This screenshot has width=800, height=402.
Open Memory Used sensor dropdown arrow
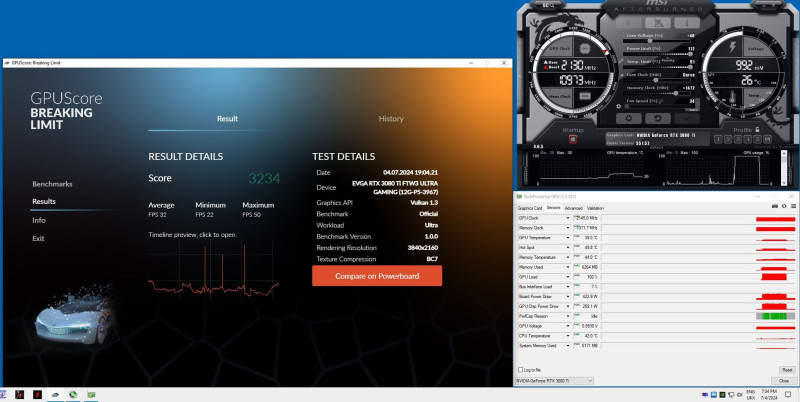567,267
